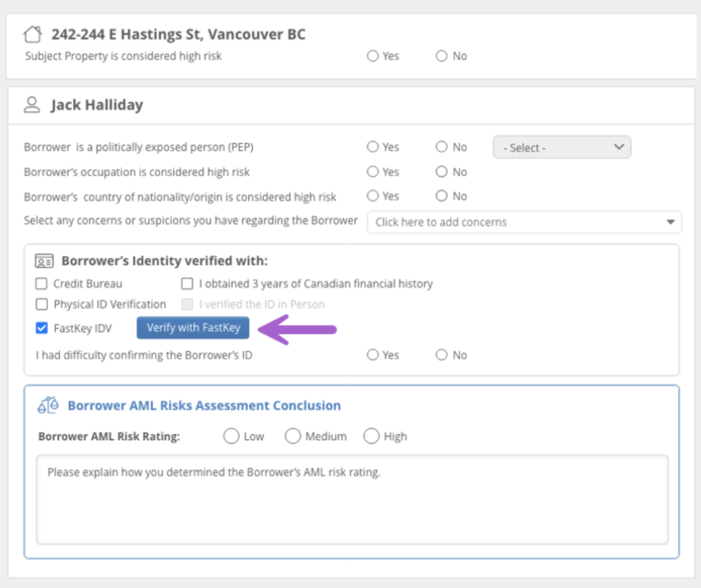701x588 pixels.
Task: Click the house icon beside property address
Action: pos(33,34)
